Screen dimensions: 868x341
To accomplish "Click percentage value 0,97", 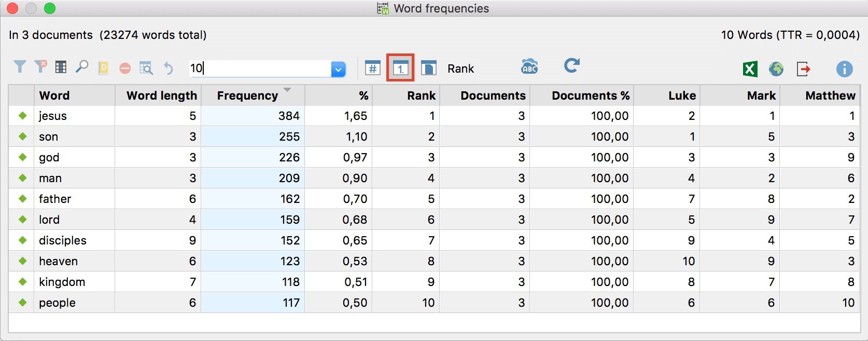I will click(x=355, y=157).
